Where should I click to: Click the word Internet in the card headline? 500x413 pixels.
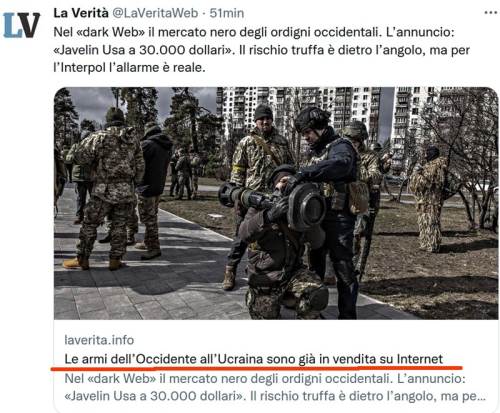[x=420, y=359]
